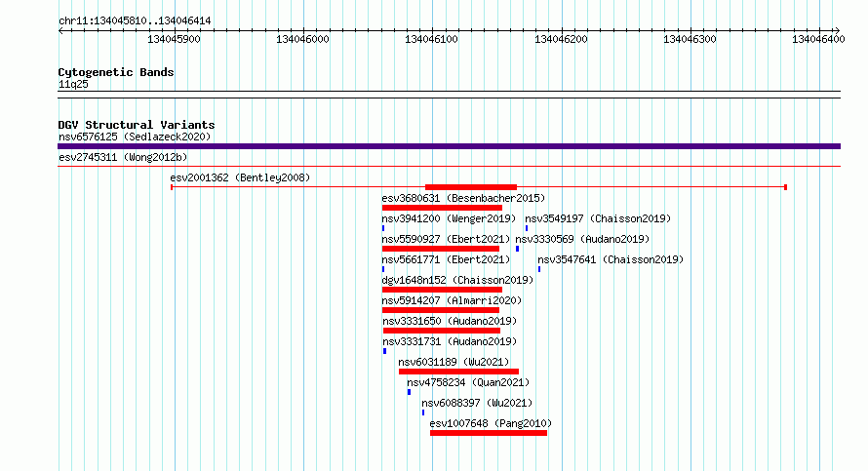The width and height of the screenshot is (868, 471).
Task: Click ruler position 134046100
Action: (431, 39)
